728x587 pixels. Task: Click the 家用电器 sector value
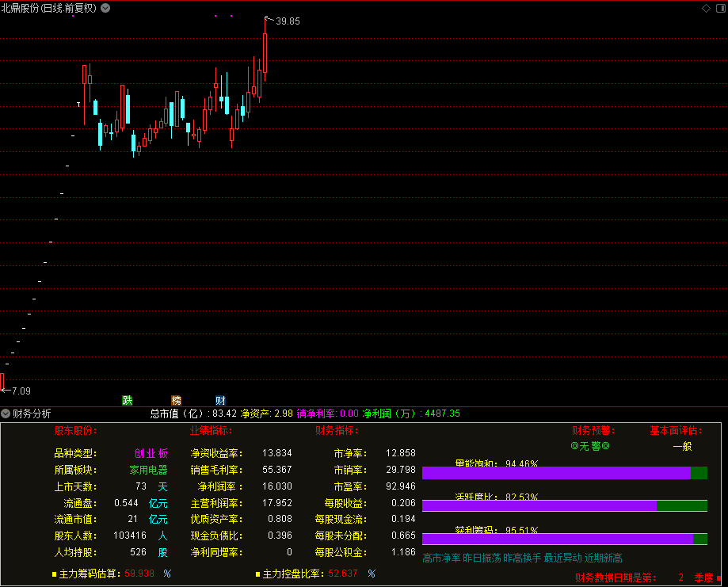149,470
